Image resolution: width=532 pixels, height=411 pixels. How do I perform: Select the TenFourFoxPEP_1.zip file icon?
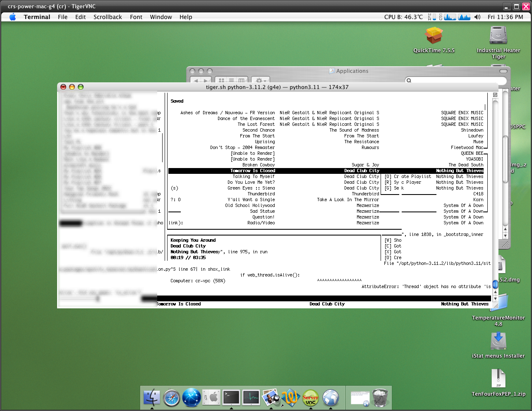(x=498, y=379)
